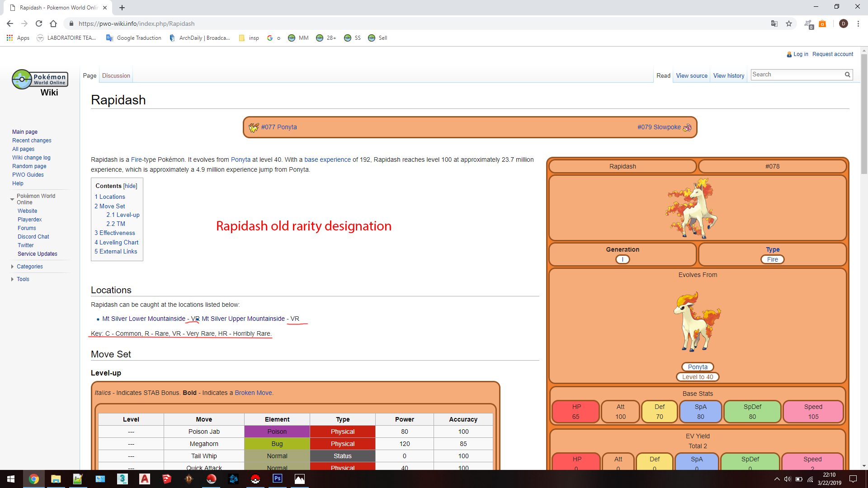Viewport: 868px width, 488px height.
Task: Click the Poison element cell for Poison Jab
Action: coord(277,432)
